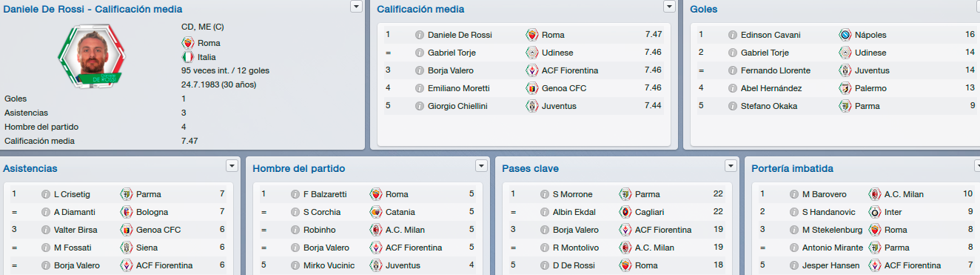Image resolution: width=980 pixels, height=275 pixels.
Task: Click the Italia flag icon in the player profile
Action: pyautogui.click(x=187, y=57)
